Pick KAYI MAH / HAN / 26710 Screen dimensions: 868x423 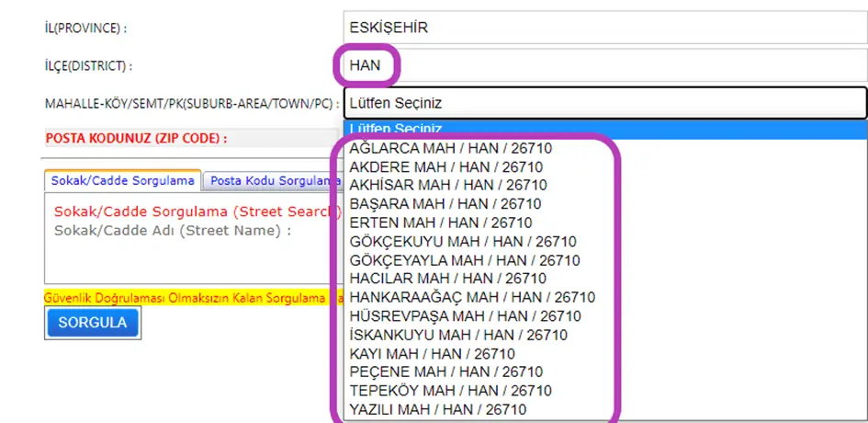[432, 354]
